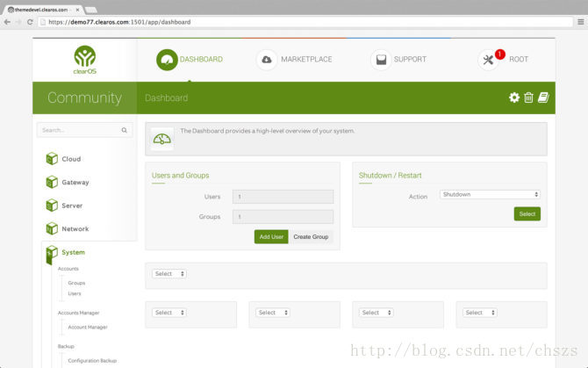Open the browser hamburger menu
Image resolution: width=588 pixels, height=368 pixels.
(x=580, y=22)
